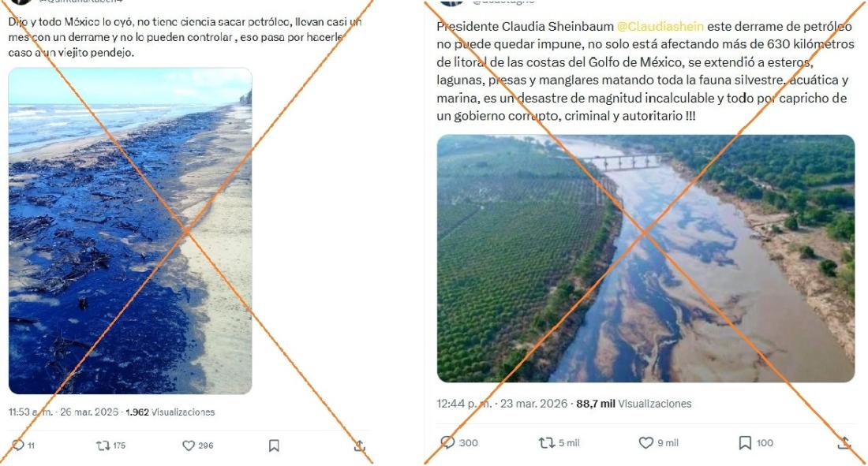Share the right tweet via share icon
Viewport: 868px width, 466px height.
[x=844, y=442]
